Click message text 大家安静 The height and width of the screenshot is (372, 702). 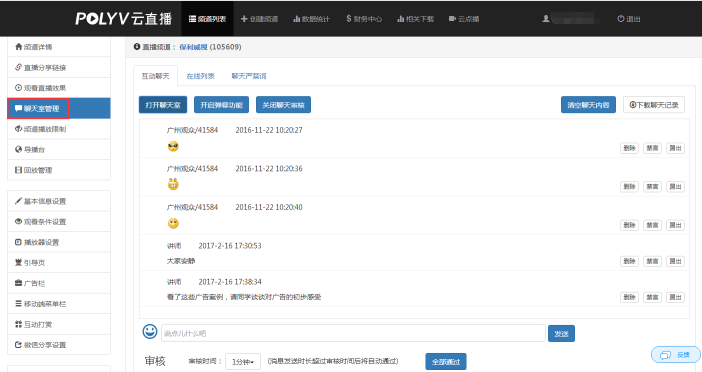(x=181, y=261)
